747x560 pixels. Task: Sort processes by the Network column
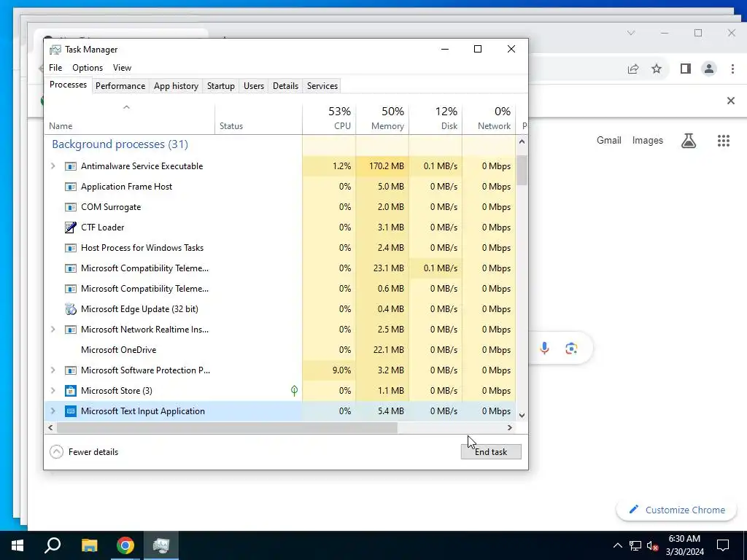point(489,119)
